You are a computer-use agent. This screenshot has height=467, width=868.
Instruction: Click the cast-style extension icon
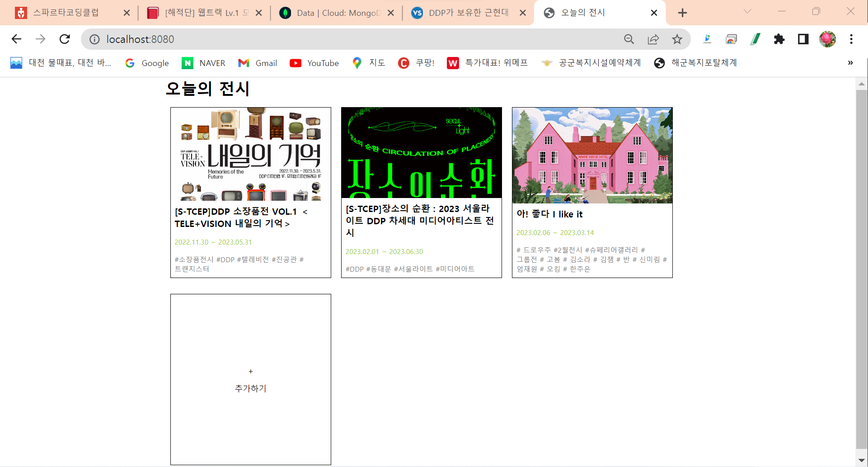[x=731, y=39]
